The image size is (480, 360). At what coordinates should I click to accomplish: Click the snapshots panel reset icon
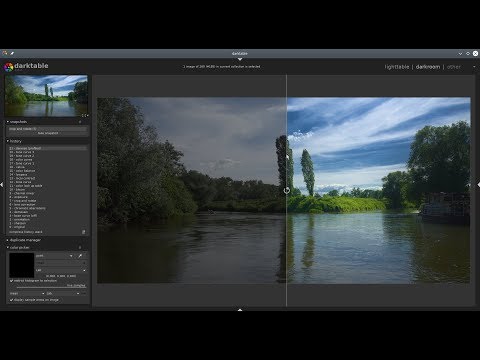80,122
